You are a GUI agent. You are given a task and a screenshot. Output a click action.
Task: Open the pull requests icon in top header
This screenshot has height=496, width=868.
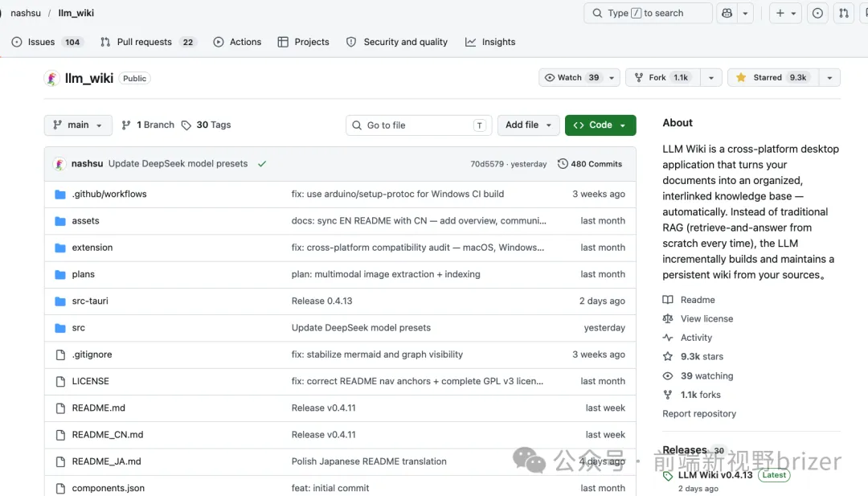tap(844, 14)
